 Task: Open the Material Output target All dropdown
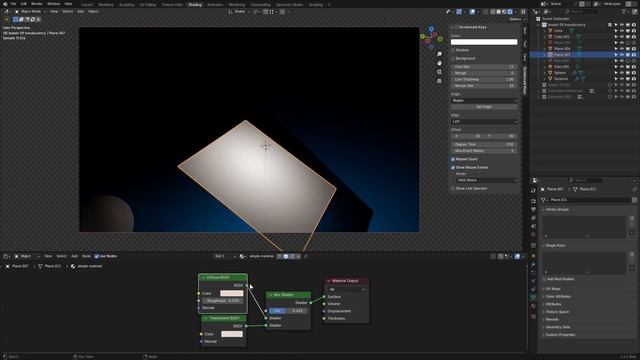pyautogui.click(x=346, y=289)
